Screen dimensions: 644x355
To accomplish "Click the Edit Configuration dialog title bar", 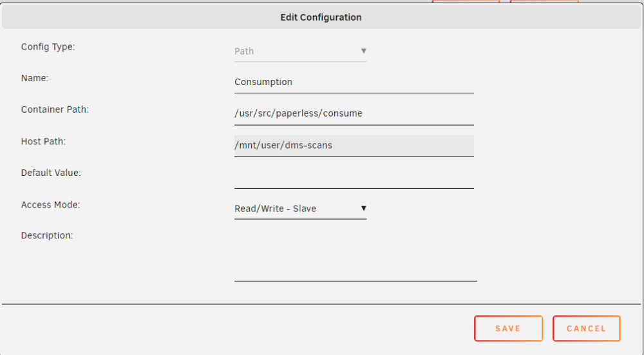I will (321, 17).
